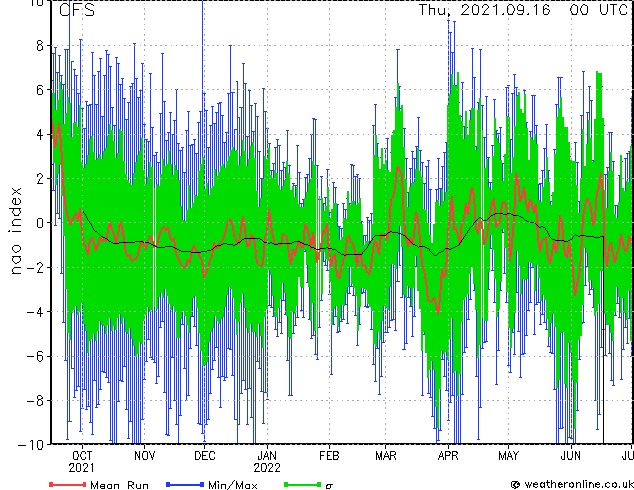Click the blue 'Min/Max' legend line
This screenshot has height=490, width=634.
pyautogui.click(x=185, y=484)
